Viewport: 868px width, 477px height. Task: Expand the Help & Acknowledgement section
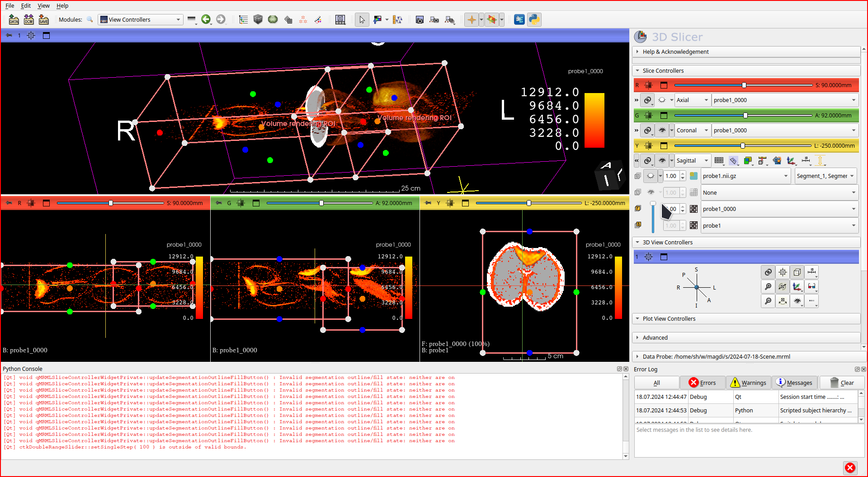pos(675,51)
